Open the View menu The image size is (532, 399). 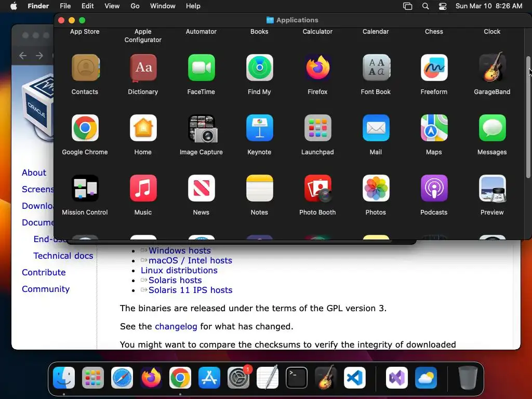click(112, 6)
